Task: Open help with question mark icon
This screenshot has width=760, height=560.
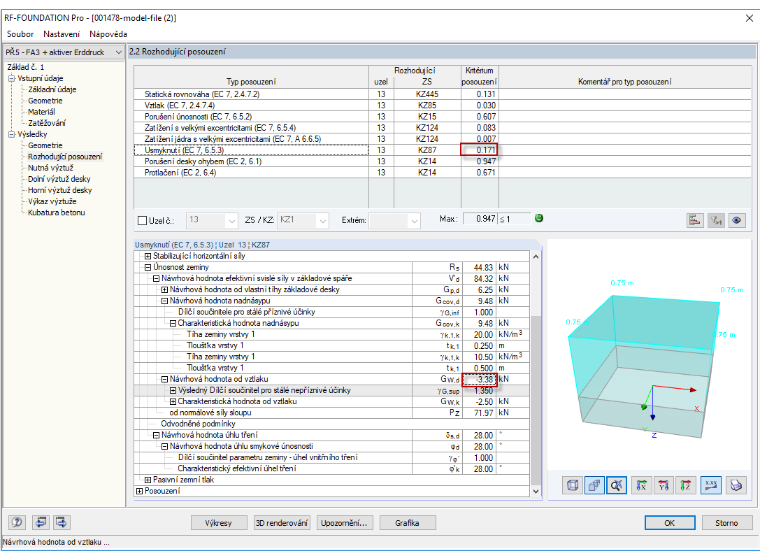Action: pyautogui.click(x=17, y=522)
